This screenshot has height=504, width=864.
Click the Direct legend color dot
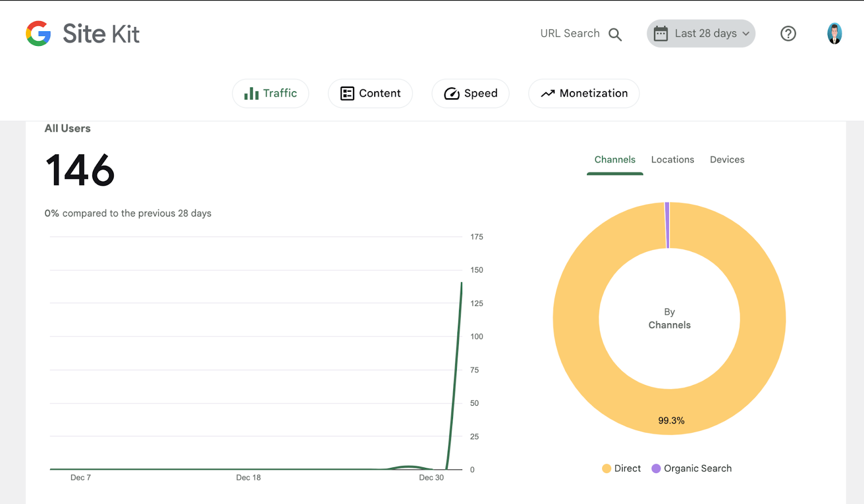tap(606, 468)
